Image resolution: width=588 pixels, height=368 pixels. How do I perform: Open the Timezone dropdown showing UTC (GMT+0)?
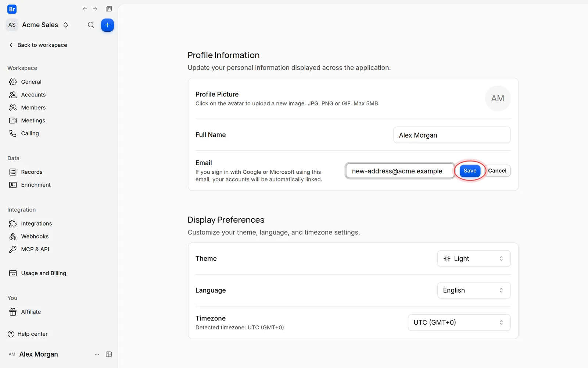[x=459, y=322]
